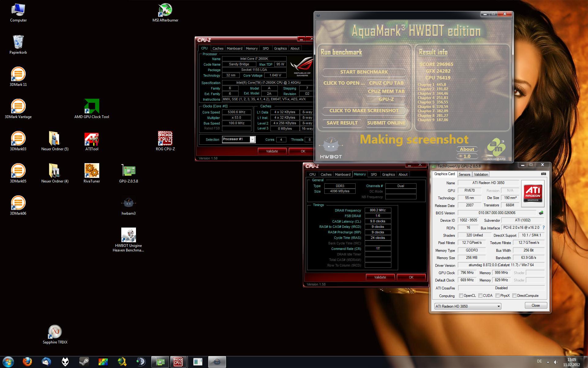
Task: Click START BENCHMARK in AquaMark
Action: 364,72
